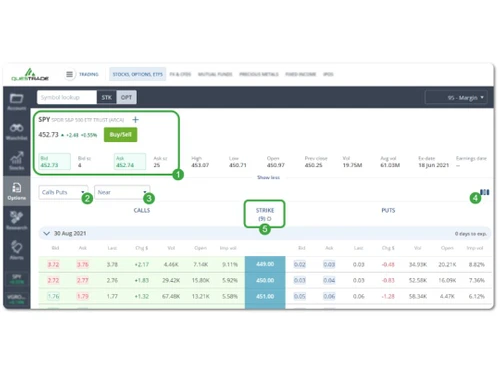This screenshot has height=375, width=500.
Task: Open the Near strikes dropdown
Action: click(122, 192)
